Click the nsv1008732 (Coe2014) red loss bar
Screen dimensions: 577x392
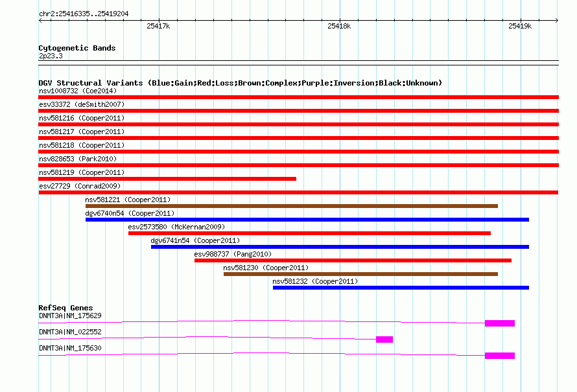tap(298, 97)
